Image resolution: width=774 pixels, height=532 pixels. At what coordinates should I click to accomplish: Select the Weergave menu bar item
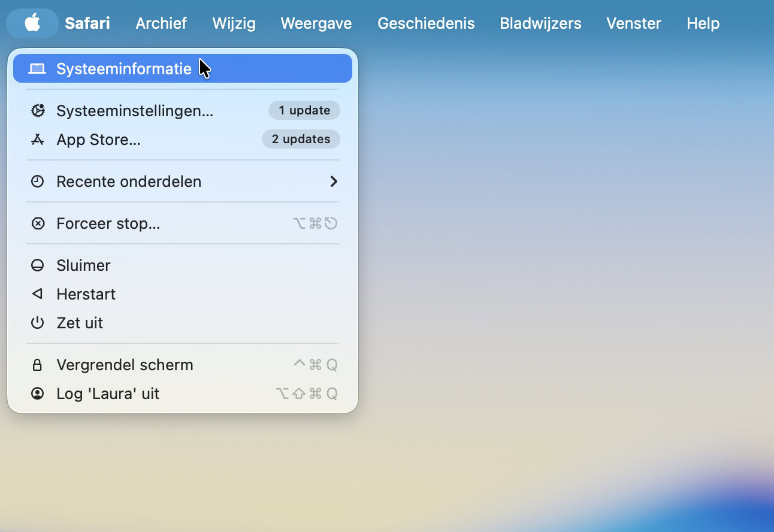(316, 23)
